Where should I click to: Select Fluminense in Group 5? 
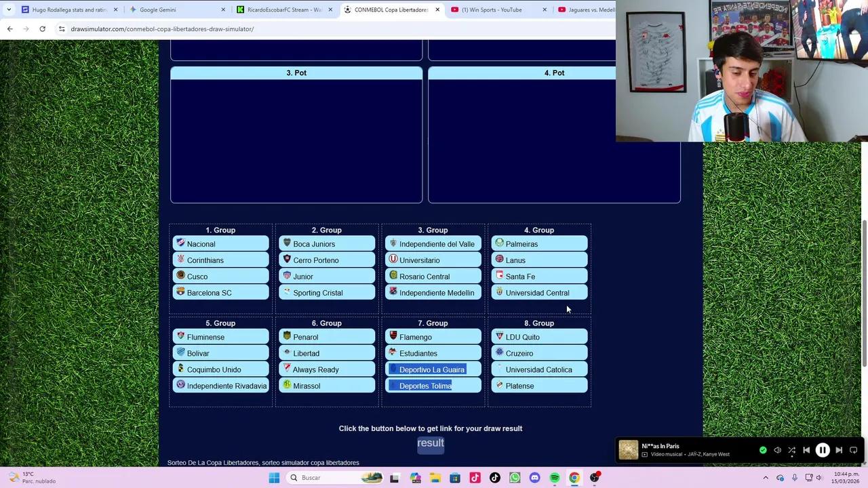pyautogui.click(x=220, y=337)
